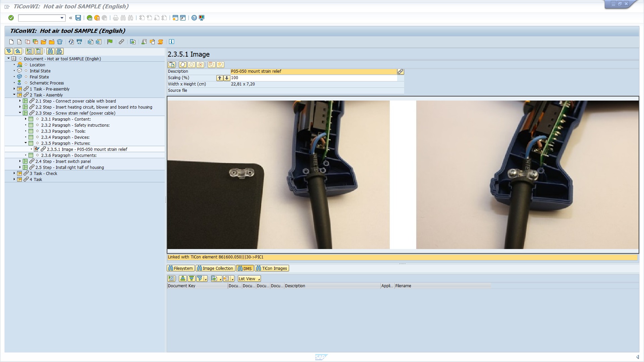
Task: Select the Final State tree item
Action: [39, 77]
